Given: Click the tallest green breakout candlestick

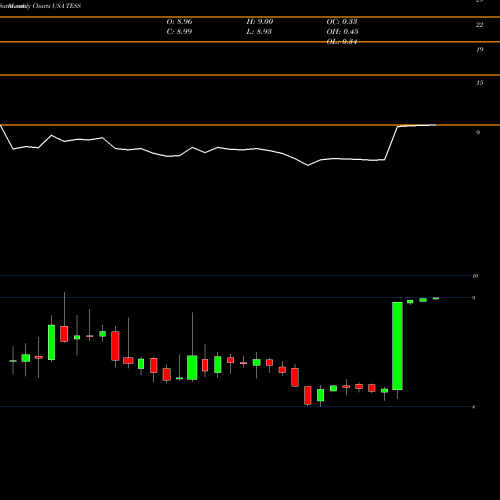Looking at the screenshot, I should coord(397,346).
